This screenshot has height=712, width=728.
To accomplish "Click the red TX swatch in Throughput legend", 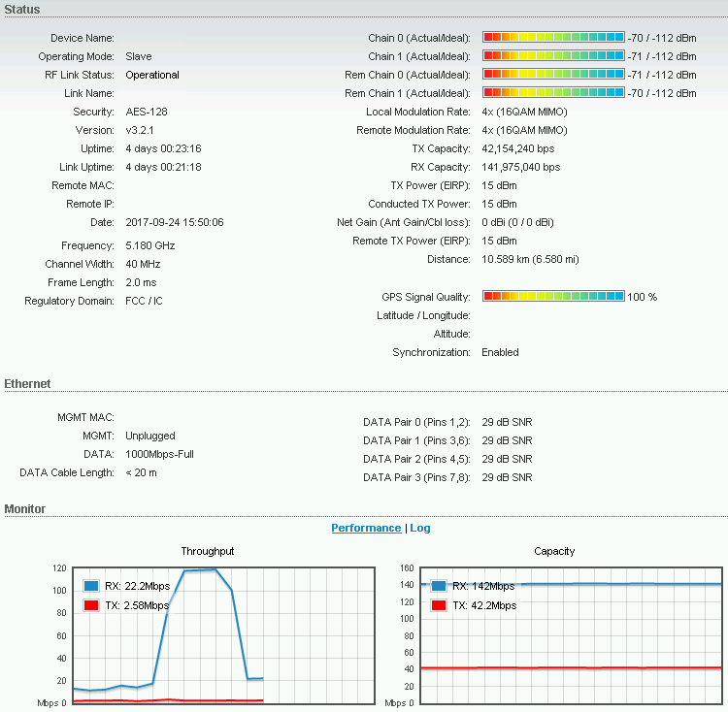I will pos(91,605).
